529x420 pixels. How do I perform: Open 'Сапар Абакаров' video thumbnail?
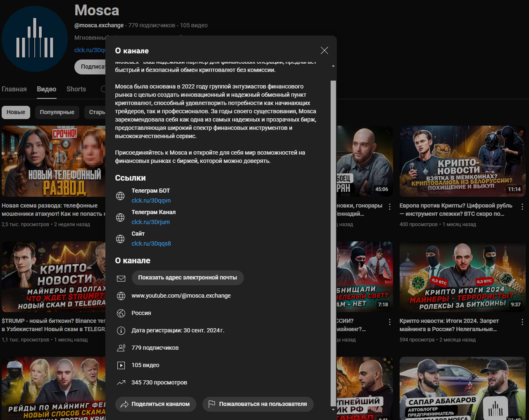[462, 389]
